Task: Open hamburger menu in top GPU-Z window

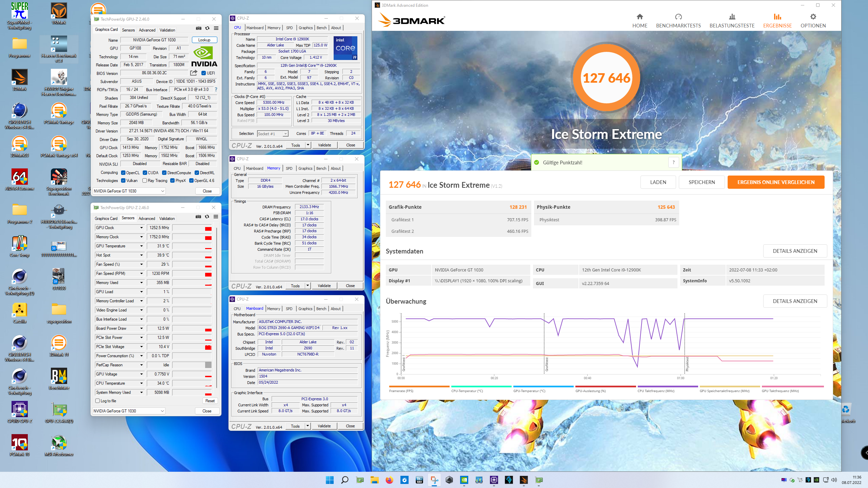Action: (216, 28)
